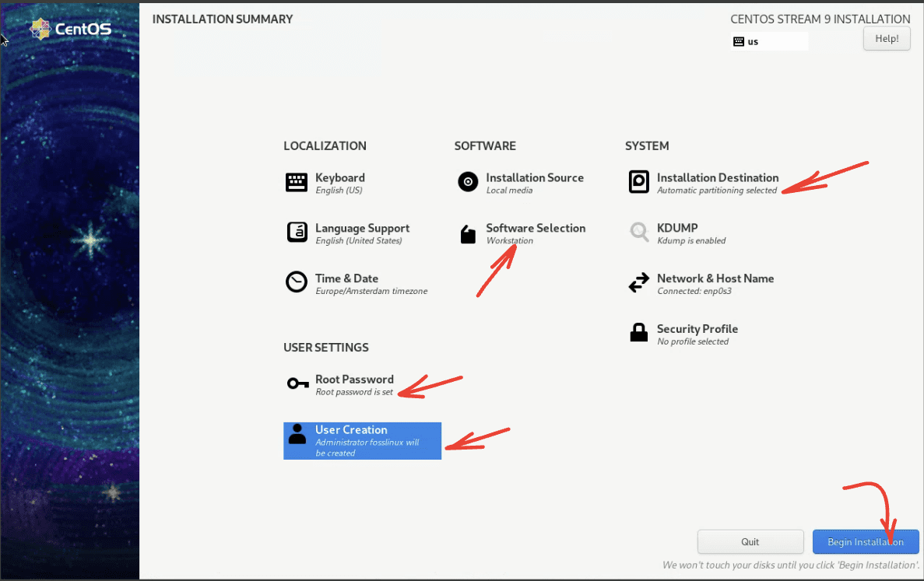
Task: Click the Keyboard layout icon
Action: tap(297, 183)
